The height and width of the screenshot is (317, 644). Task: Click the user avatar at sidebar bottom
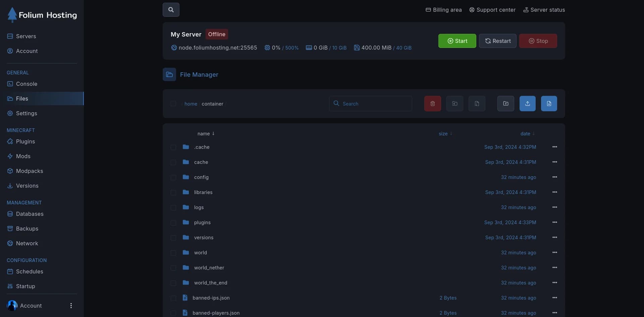(x=12, y=306)
